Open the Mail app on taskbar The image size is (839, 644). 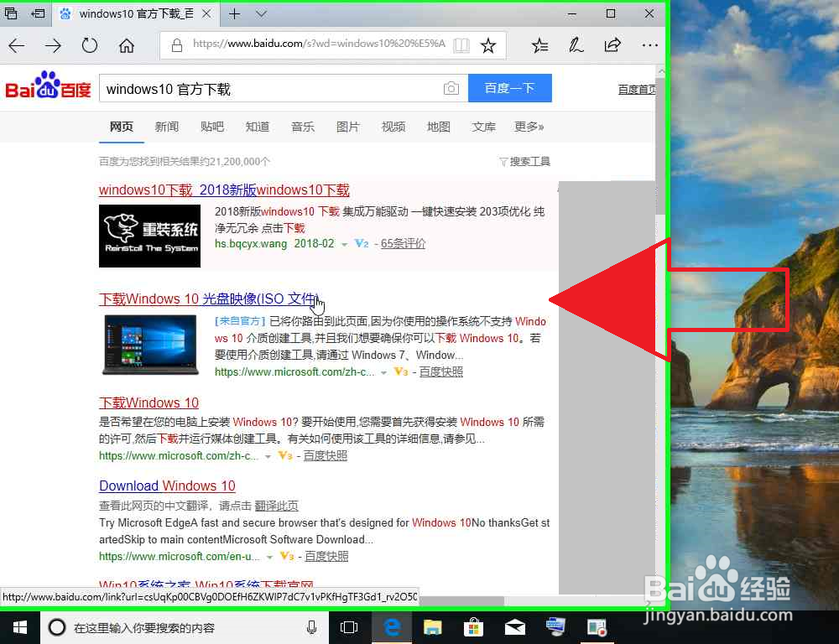515,628
